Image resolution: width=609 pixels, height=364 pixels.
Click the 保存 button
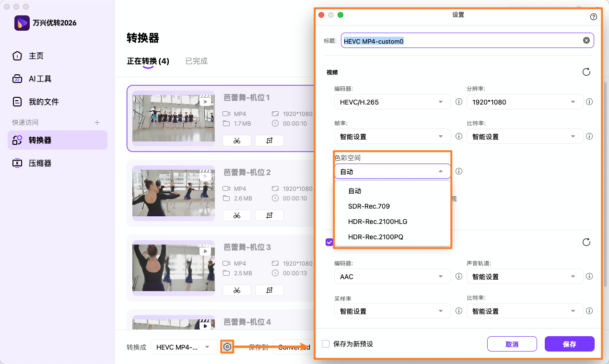coord(570,344)
